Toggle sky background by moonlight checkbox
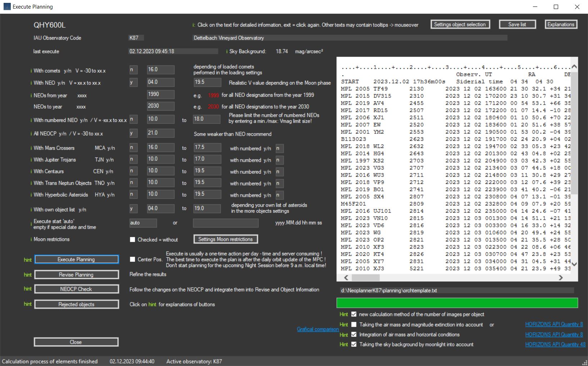Screen dimensions: 588x366 [354, 344]
